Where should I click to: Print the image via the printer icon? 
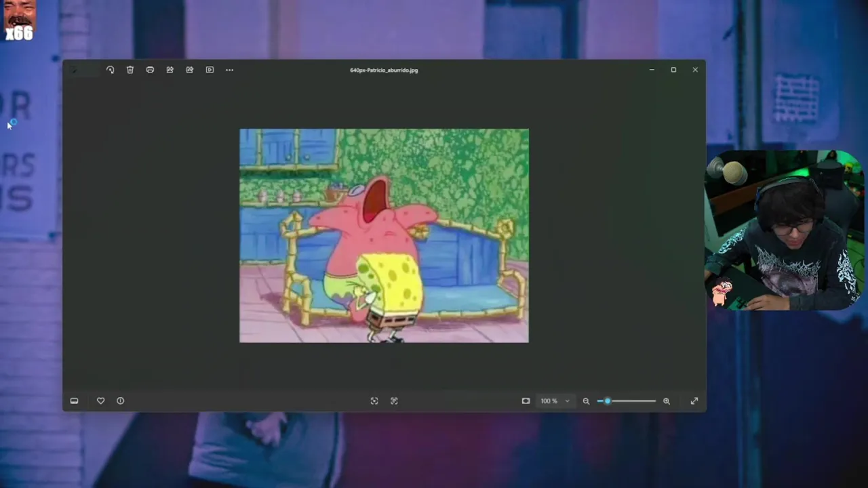(x=150, y=70)
